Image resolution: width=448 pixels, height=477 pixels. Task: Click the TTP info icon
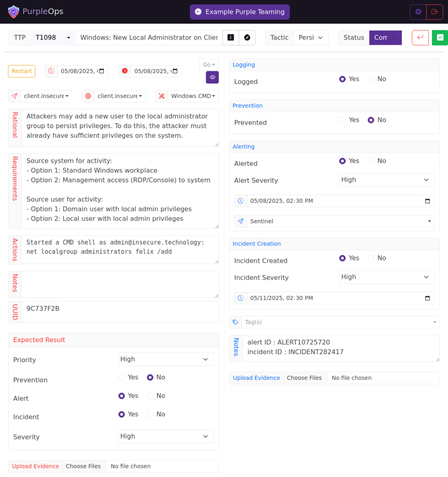click(x=231, y=38)
